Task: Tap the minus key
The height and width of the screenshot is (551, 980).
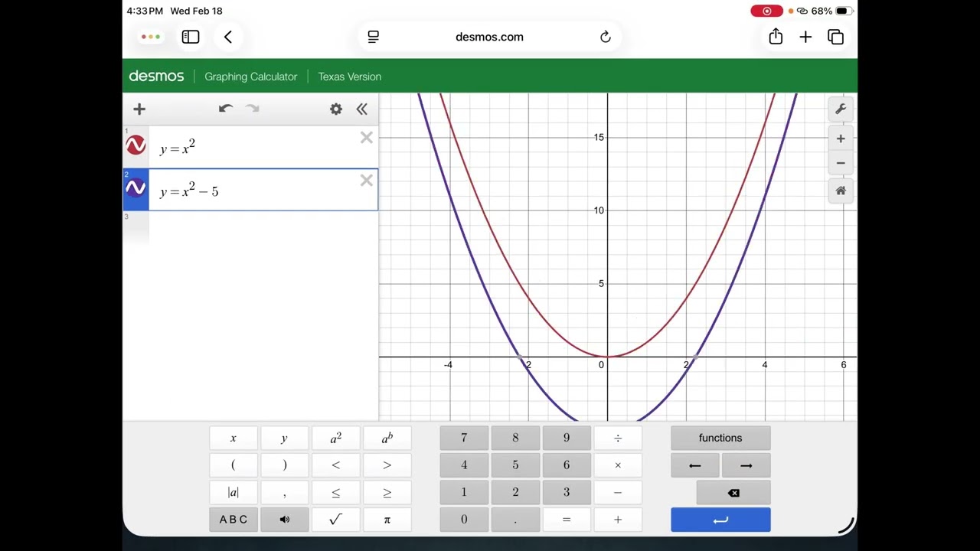Action: pyautogui.click(x=618, y=492)
